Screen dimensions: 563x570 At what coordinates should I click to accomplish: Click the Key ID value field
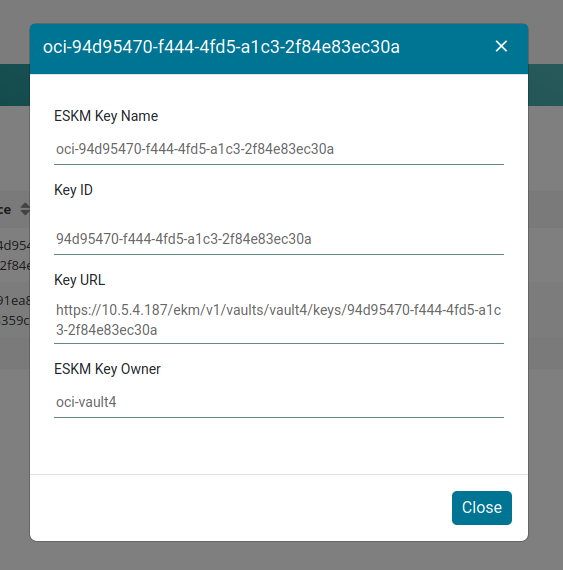279,240
